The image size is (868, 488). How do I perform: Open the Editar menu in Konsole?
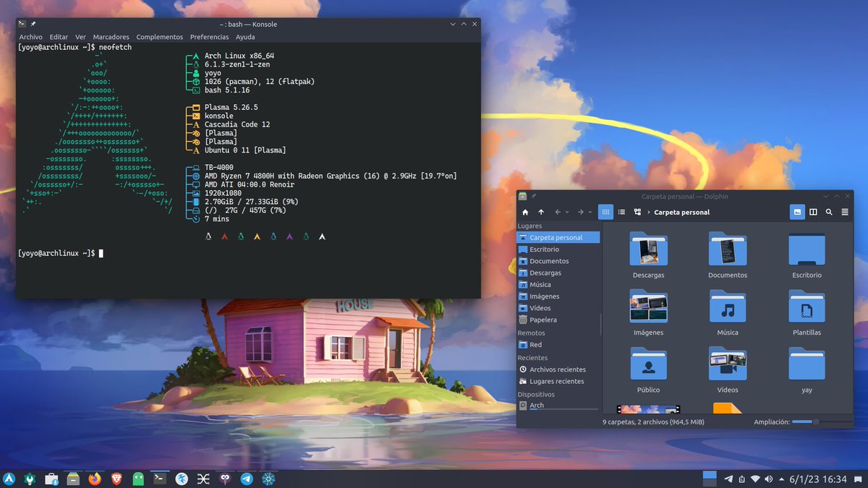[x=59, y=37]
